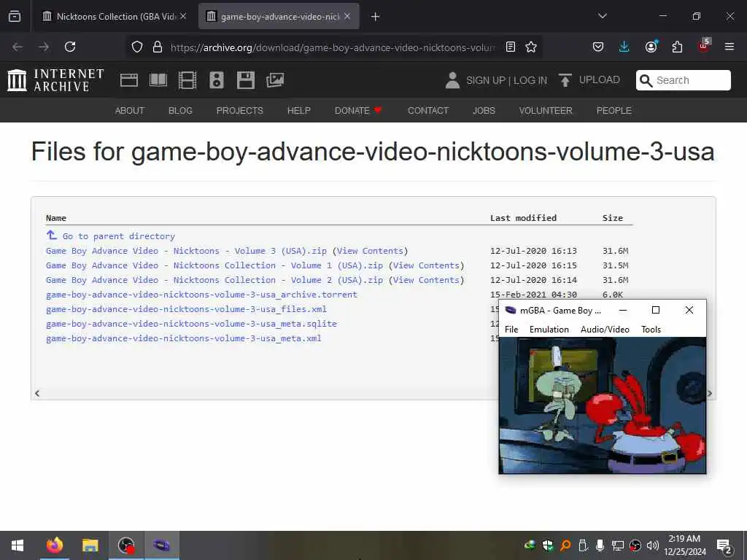The image size is (747, 560).
Task: View Contents of Volume 1 zip
Action: (426, 265)
